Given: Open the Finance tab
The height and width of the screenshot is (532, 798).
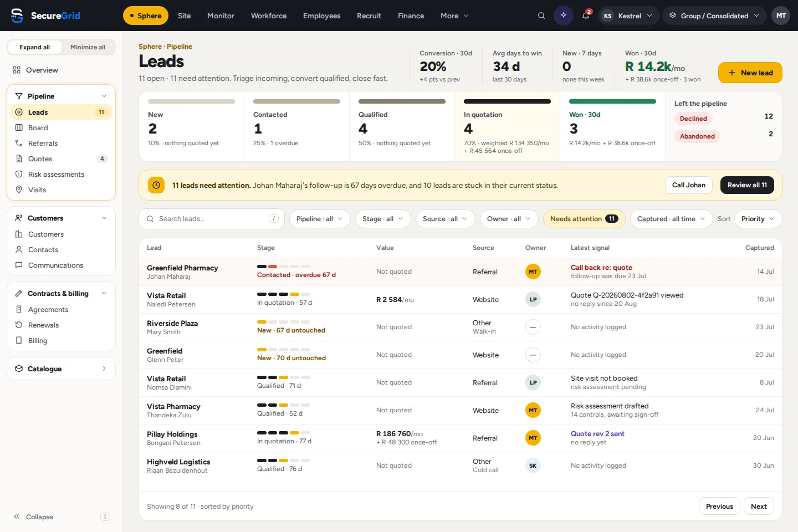Looking at the screenshot, I should tap(411, 16).
